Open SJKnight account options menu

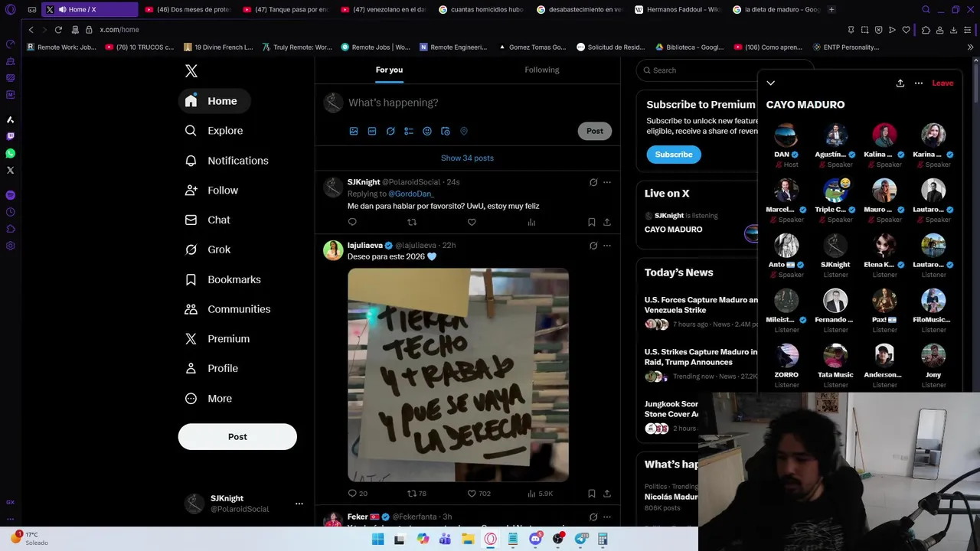[299, 504]
